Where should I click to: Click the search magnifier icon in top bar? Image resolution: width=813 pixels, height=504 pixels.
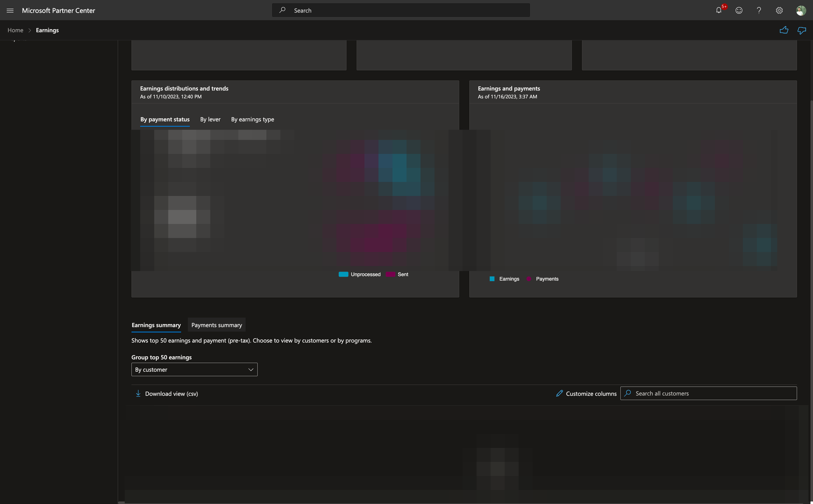pyautogui.click(x=282, y=10)
